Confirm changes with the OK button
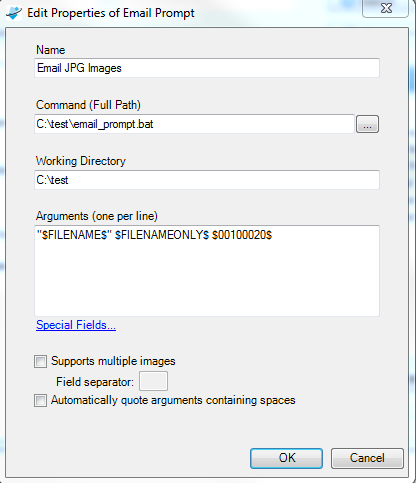The height and width of the screenshot is (483, 416). [287, 458]
